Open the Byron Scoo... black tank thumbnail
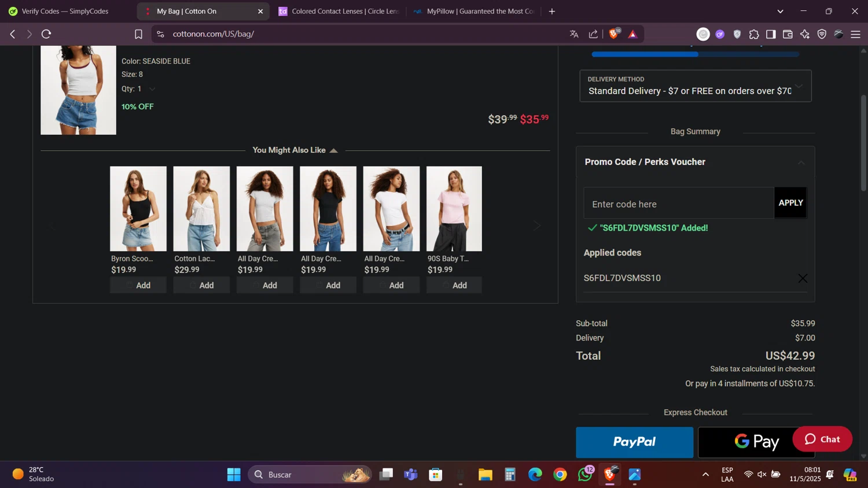 (138, 209)
